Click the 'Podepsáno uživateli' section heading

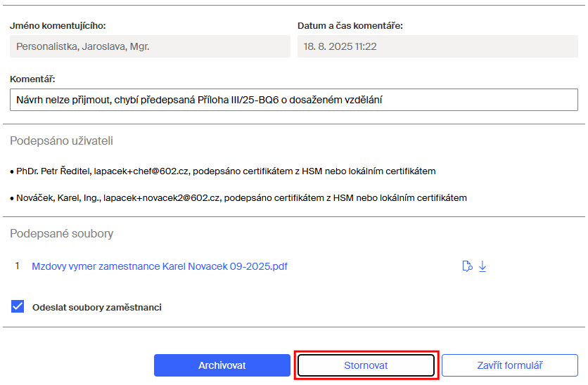(61, 141)
